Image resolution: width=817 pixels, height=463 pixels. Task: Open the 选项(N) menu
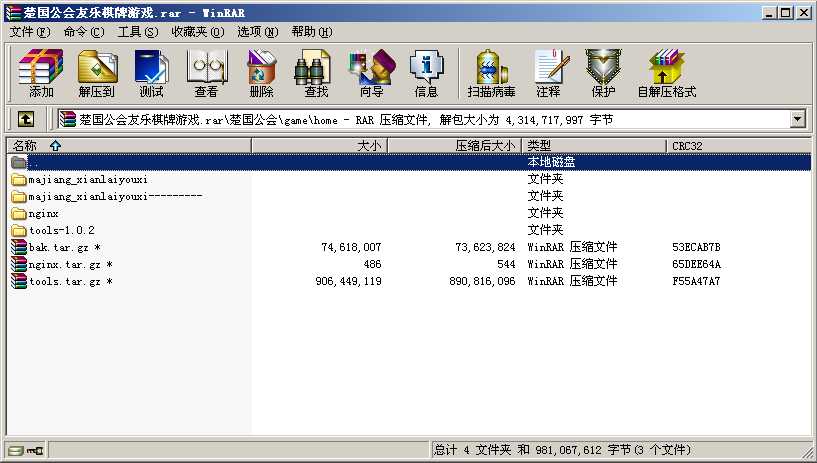(258, 32)
